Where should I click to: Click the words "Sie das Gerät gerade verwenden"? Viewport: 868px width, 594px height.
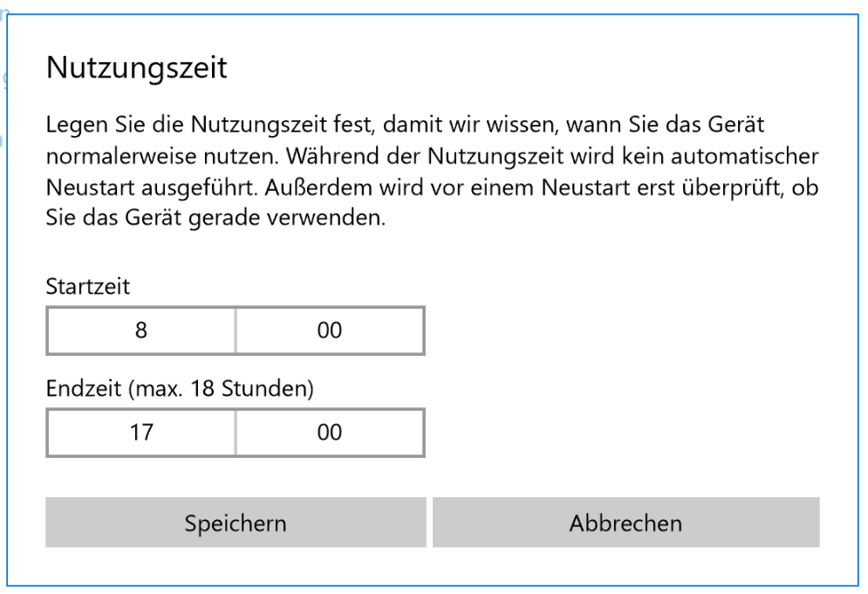[215, 219]
